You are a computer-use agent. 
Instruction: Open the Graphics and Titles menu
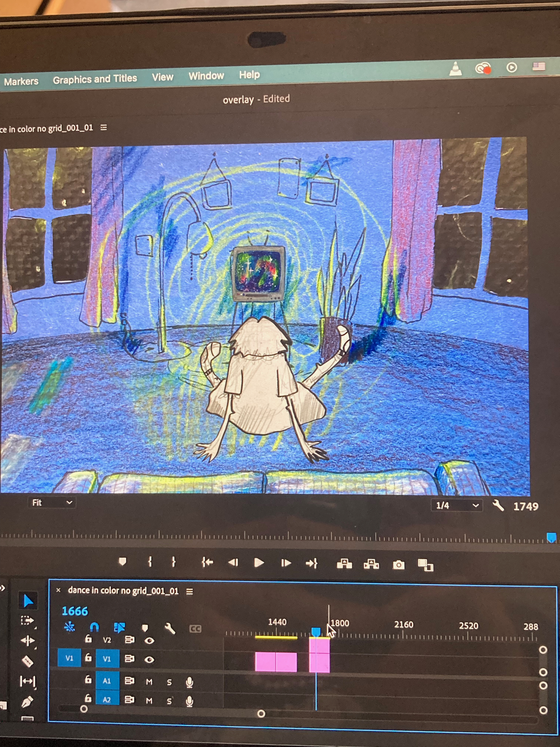(x=95, y=79)
